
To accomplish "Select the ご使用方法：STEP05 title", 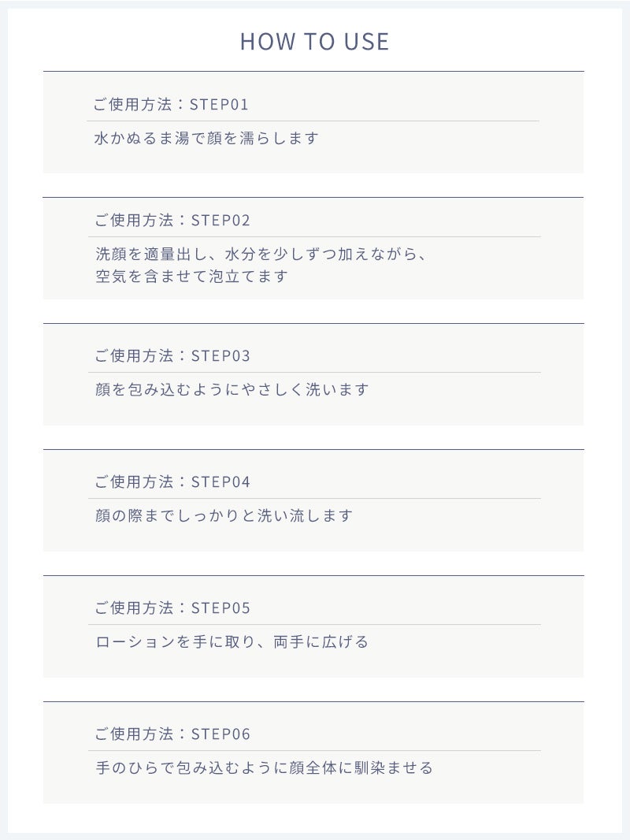I will click(172, 608).
